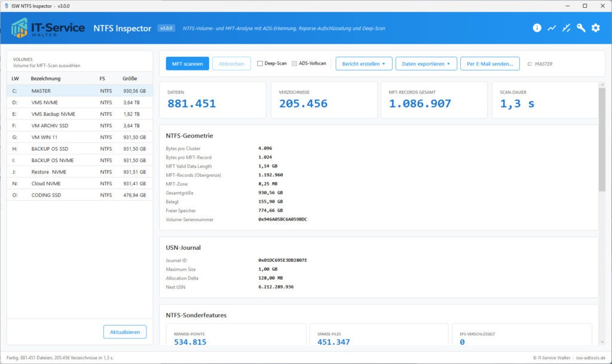Image resolution: width=612 pixels, height=364 pixels.
Task: Click the MFT-Records (Obergrenze) value 1.192.960
Action: coord(271,175)
